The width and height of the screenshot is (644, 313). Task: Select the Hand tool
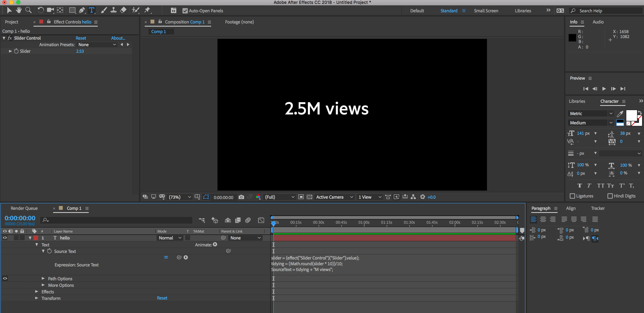18,10
